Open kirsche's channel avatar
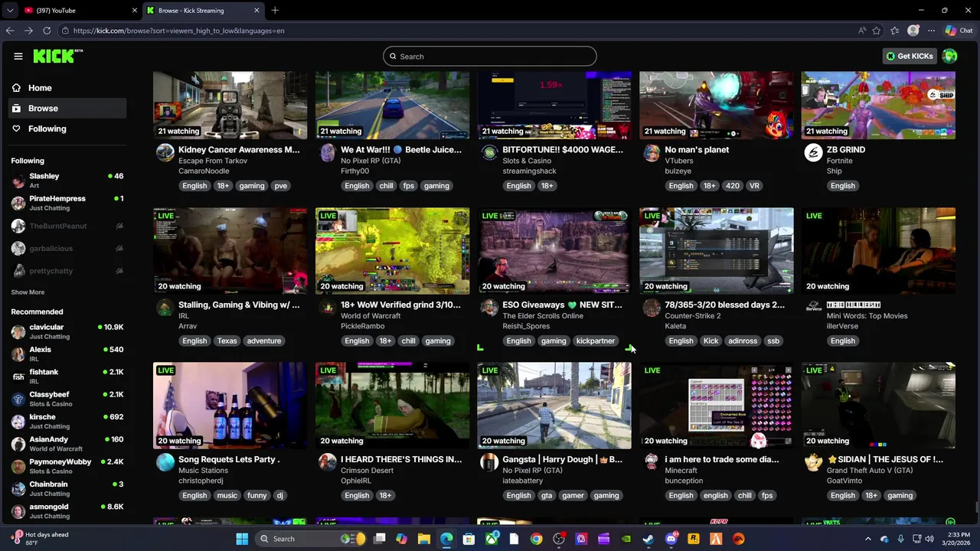Screen dimensions: 980x551 tap(18, 421)
